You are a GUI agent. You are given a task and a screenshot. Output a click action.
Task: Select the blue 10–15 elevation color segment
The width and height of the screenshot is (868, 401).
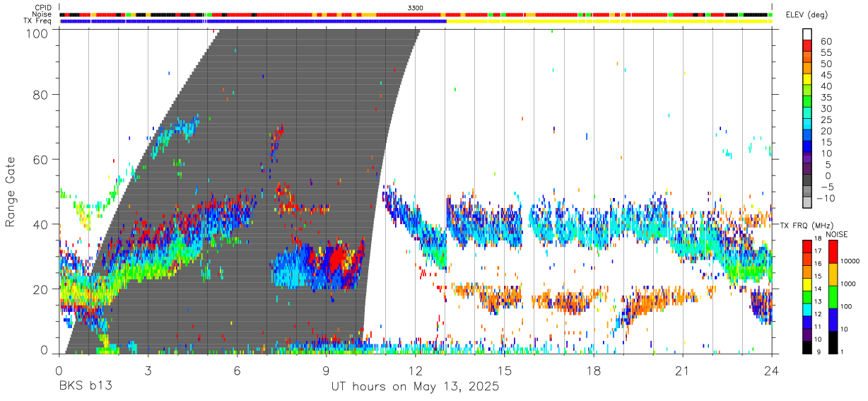[x=807, y=147]
